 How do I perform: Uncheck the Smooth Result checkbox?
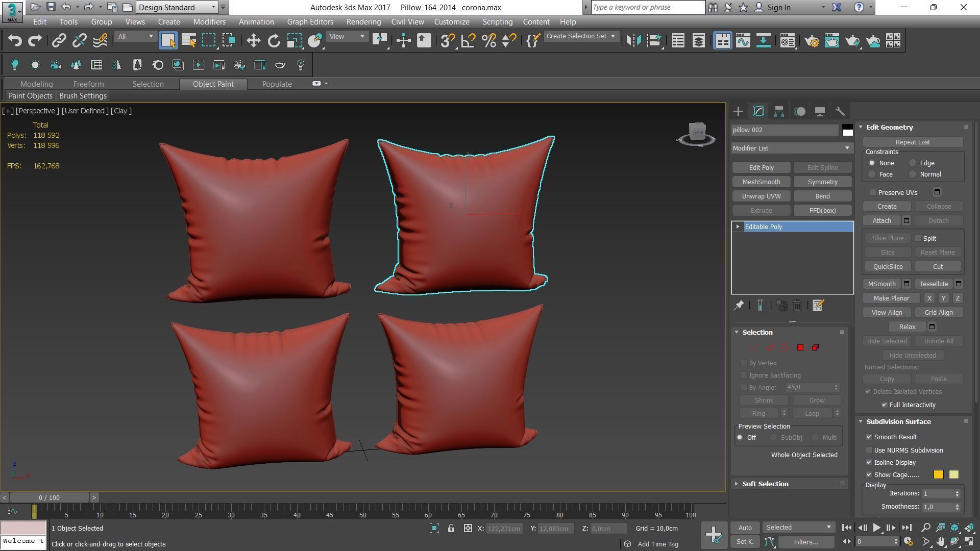click(x=869, y=437)
